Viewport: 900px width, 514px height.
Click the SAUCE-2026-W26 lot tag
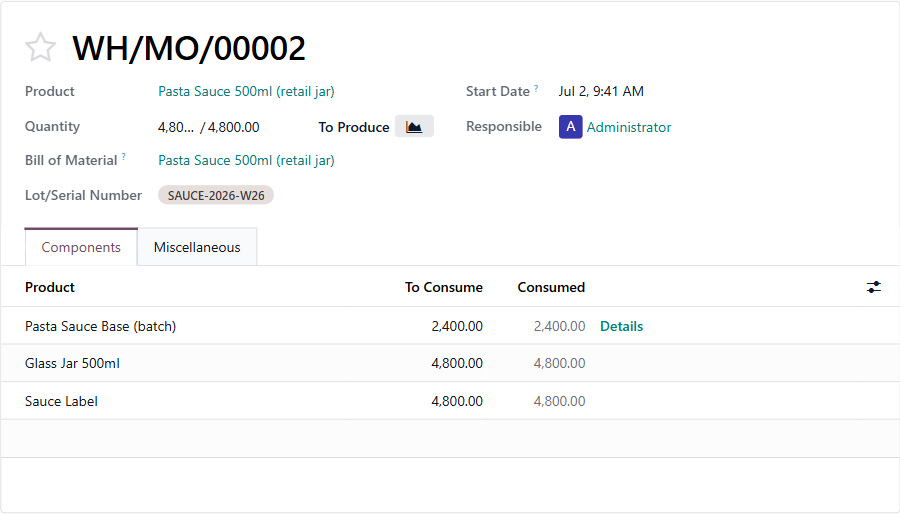click(x=216, y=195)
